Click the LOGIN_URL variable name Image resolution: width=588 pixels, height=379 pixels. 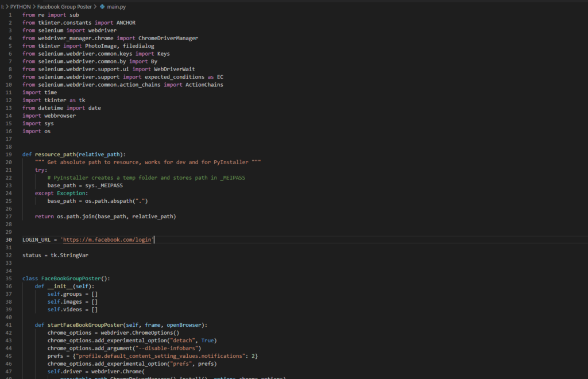[x=36, y=239]
